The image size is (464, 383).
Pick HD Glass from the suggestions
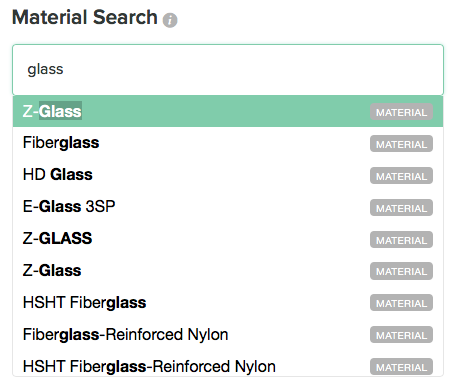[228, 175]
